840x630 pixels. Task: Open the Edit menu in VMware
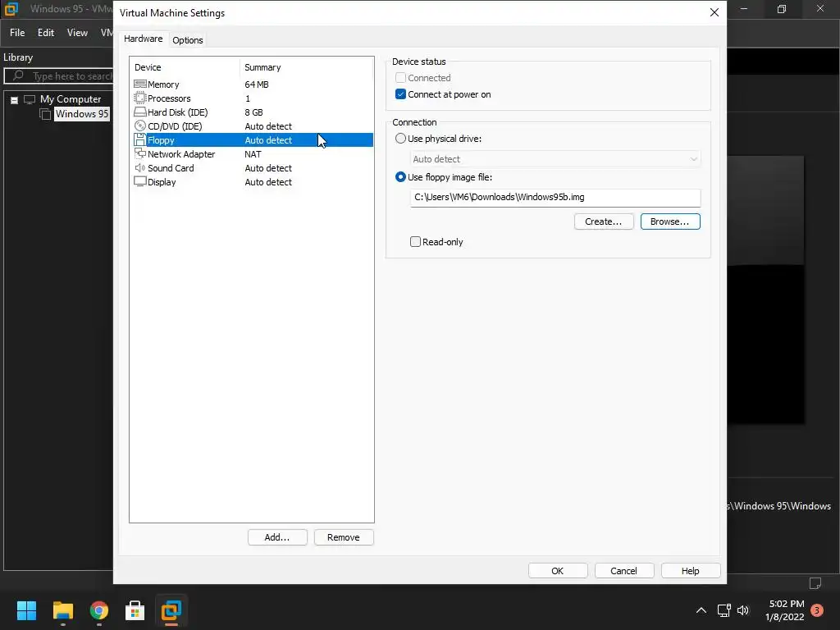(46, 33)
